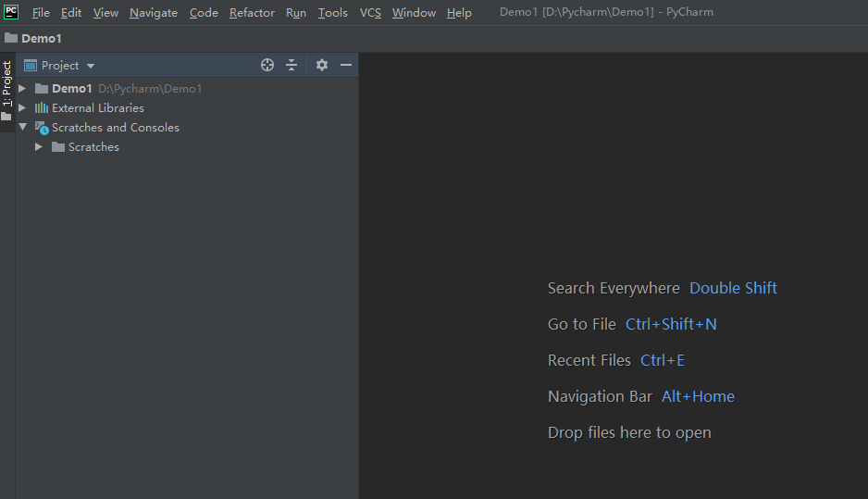The height and width of the screenshot is (499, 868).
Task: Select the Demo1 project root label
Action: click(x=72, y=89)
